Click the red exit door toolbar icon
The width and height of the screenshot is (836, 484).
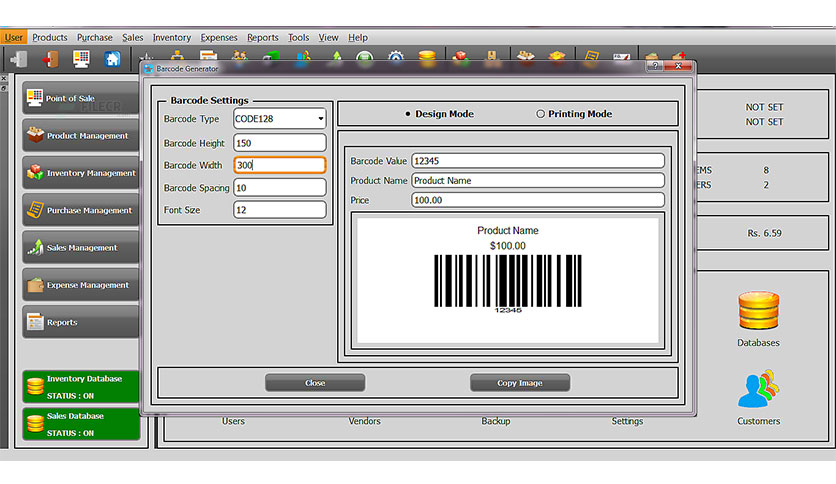(x=51, y=59)
